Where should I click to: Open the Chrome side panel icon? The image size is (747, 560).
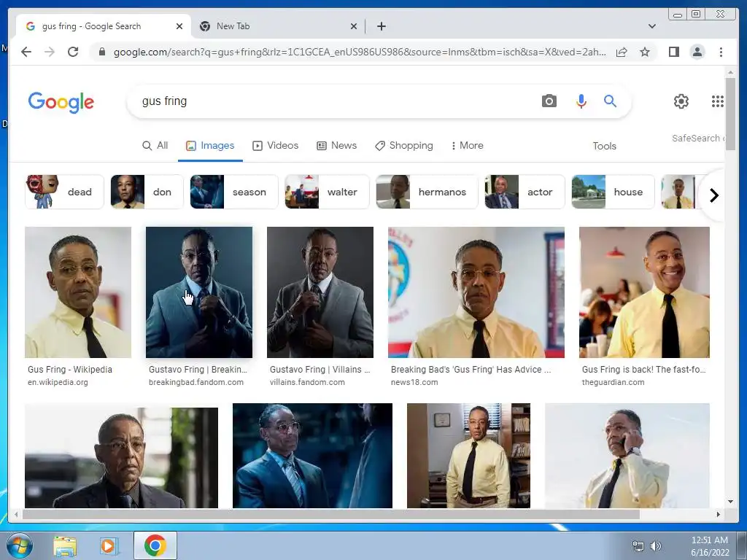[x=673, y=52]
